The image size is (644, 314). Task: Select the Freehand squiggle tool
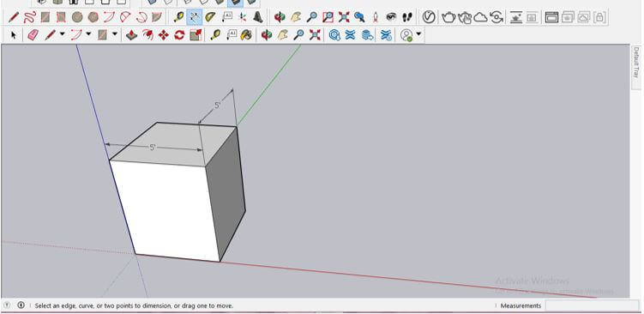pos(29,17)
